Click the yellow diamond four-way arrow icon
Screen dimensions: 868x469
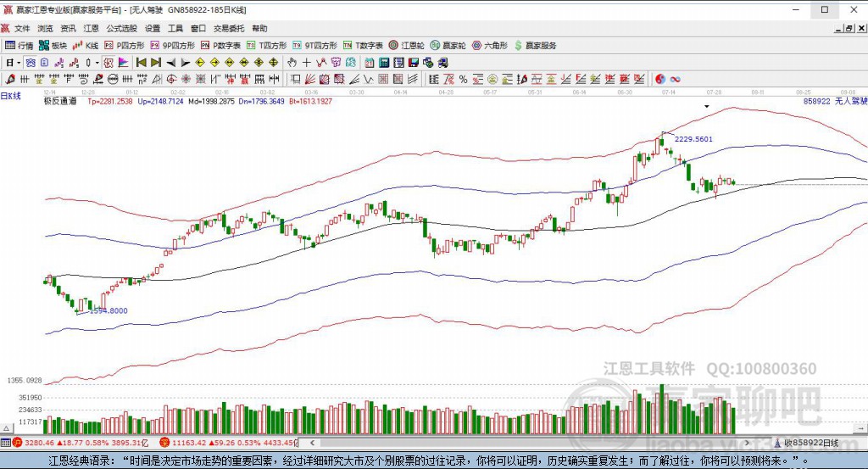pos(274,63)
